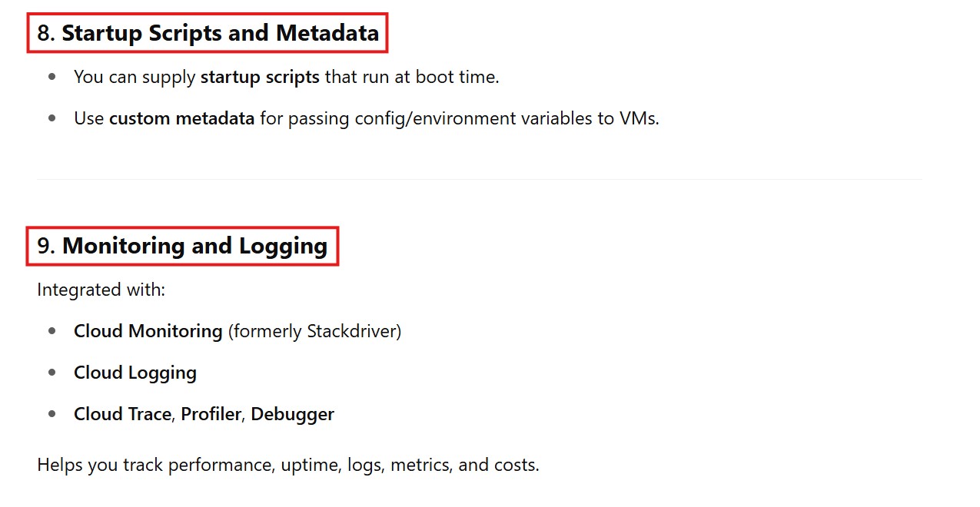Click the bold term Cloud Logging
Image resolution: width=980 pixels, height=507 pixels.
pyautogui.click(x=135, y=373)
